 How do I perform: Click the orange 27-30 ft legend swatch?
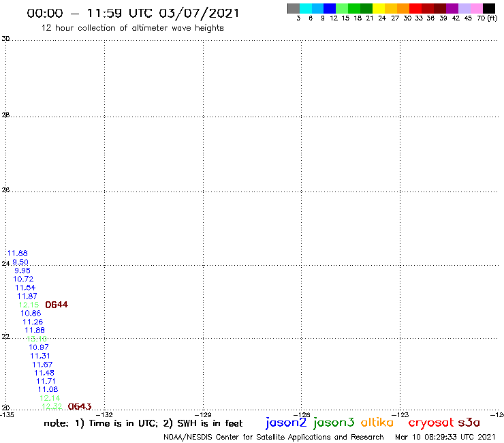click(x=403, y=8)
